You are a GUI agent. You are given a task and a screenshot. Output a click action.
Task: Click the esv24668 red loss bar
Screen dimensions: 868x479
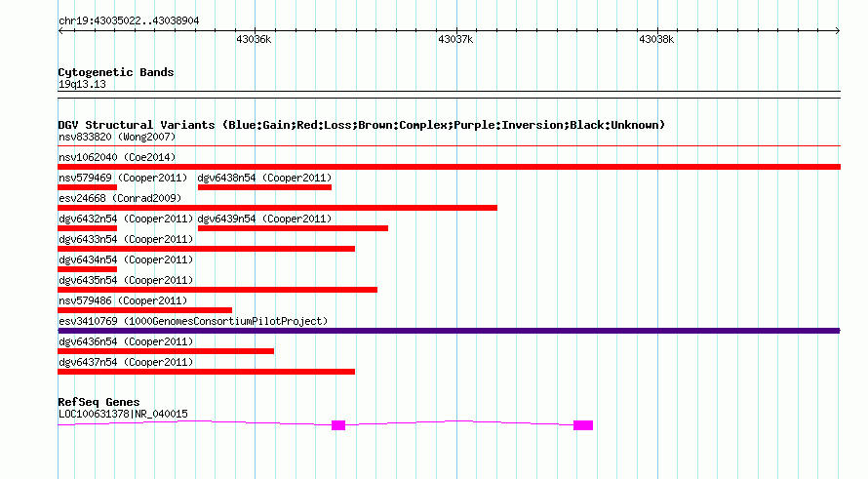[277, 208]
